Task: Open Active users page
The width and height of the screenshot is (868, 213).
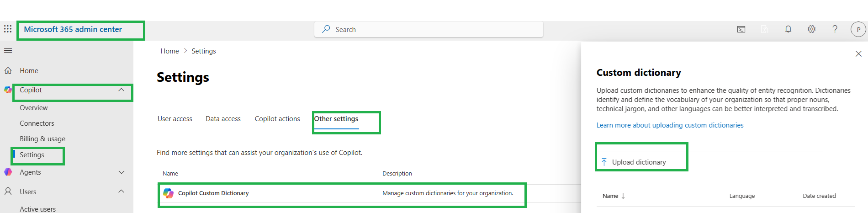Action: (37, 209)
